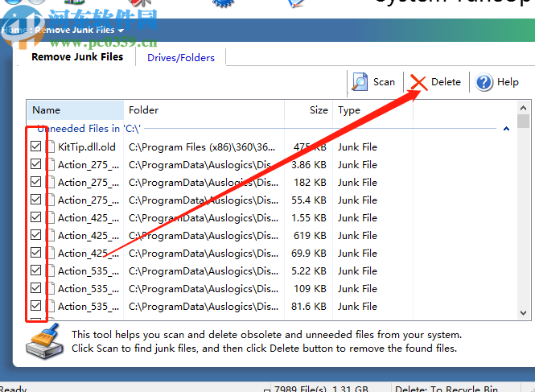Click the file icon in the 1.55 KB row

51,218
